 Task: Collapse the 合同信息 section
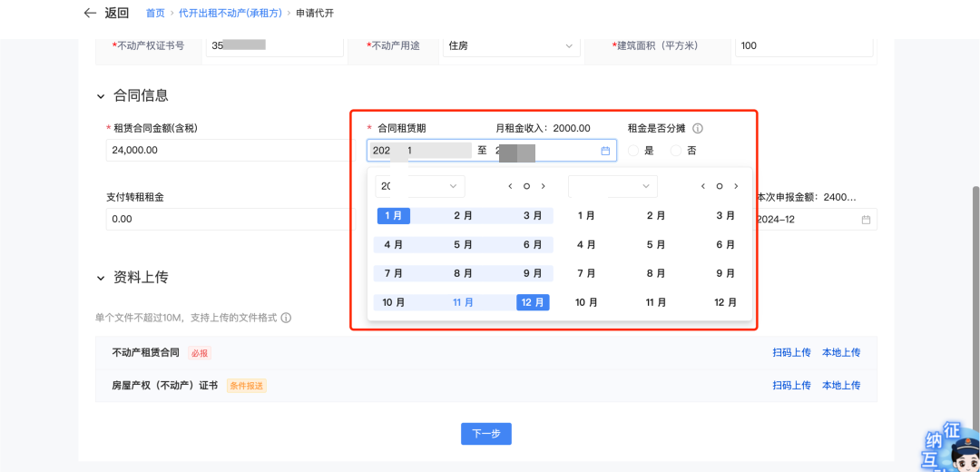click(101, 96)
